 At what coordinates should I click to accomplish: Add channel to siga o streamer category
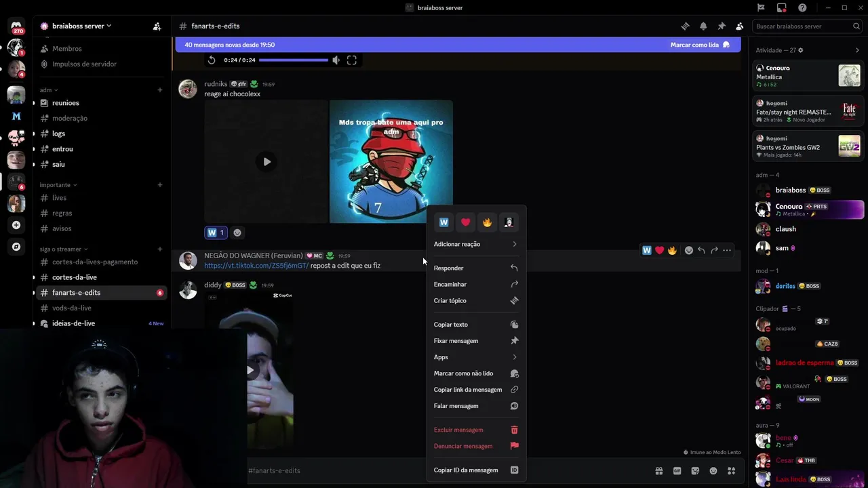[160, 249]
